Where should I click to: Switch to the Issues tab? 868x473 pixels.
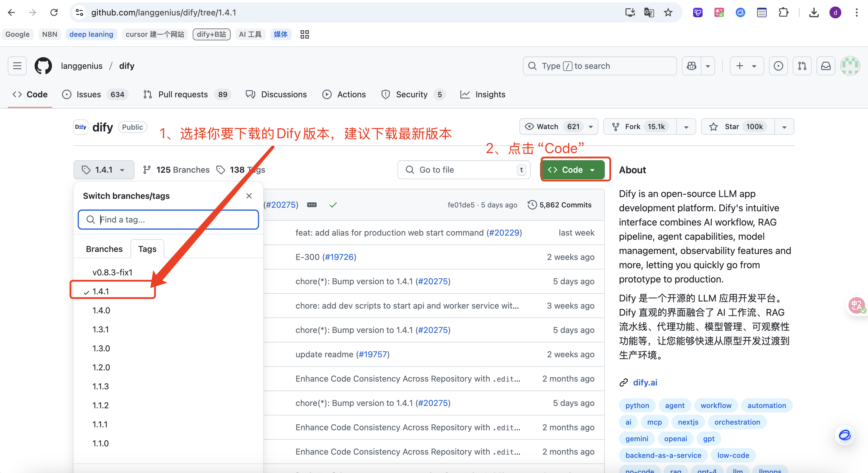[95, 94]
